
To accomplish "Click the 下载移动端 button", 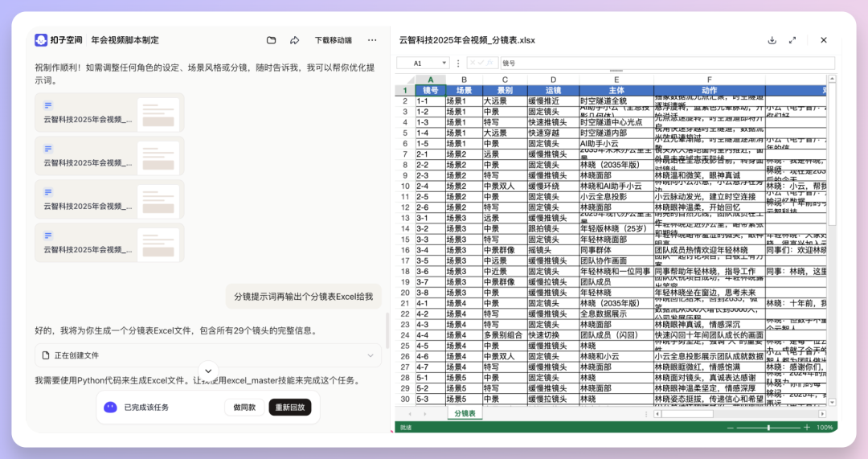I will click(x=333, y=40).
